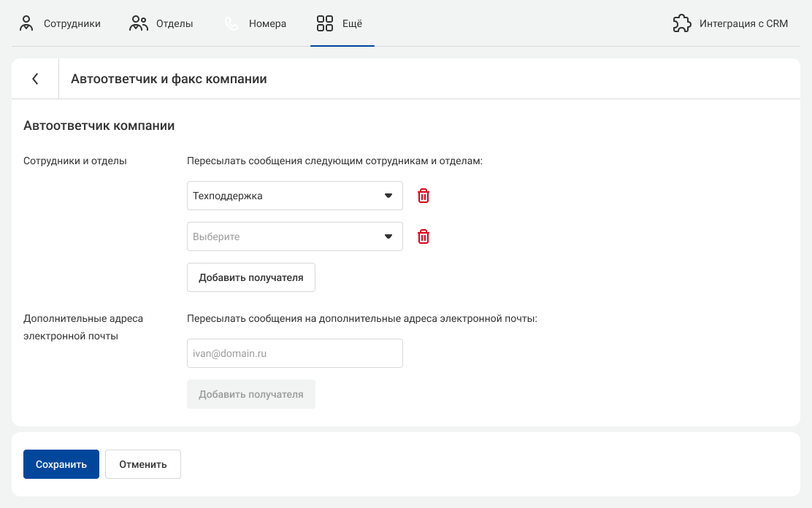Viewport: 812px width, 508px height.
Task: Open the Техподдержка dropdown
Action: point(295,196)
